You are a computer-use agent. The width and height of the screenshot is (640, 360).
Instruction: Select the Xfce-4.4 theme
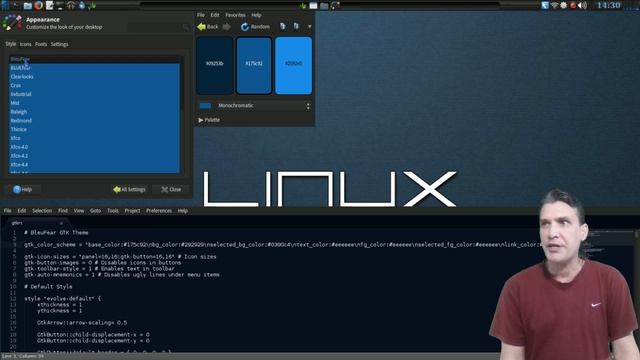tap(94, 164)
